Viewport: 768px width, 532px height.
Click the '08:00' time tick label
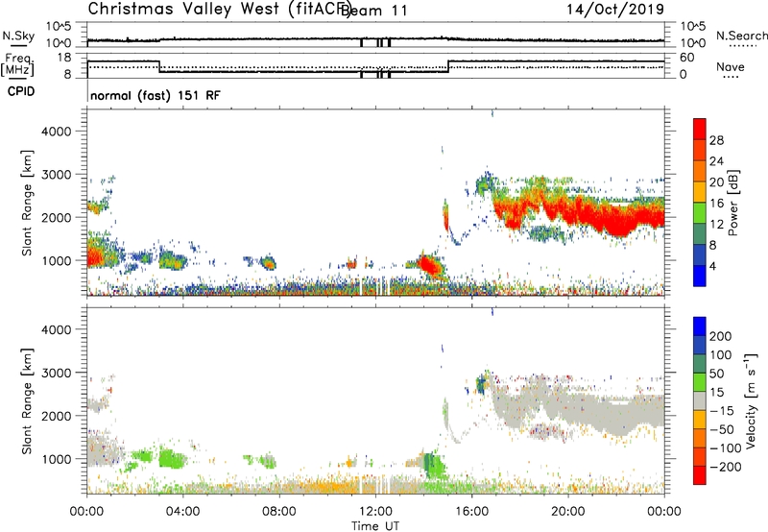279,512
